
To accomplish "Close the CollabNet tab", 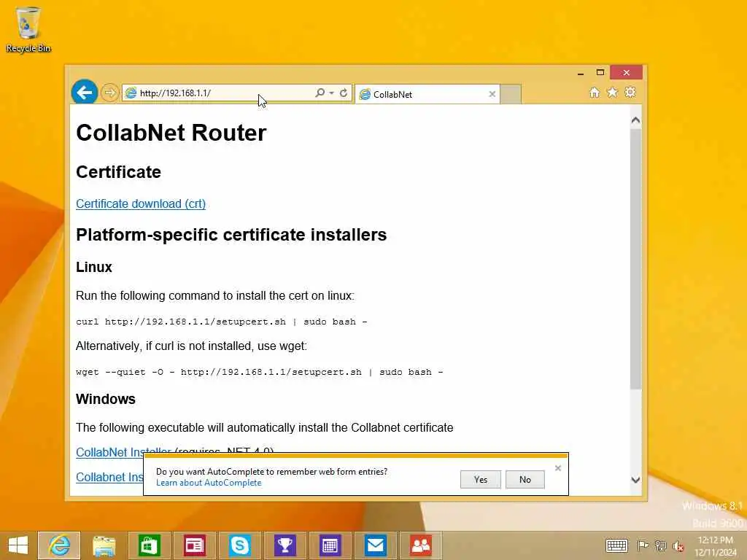I will pyautogui.click(x=492, y=94).
